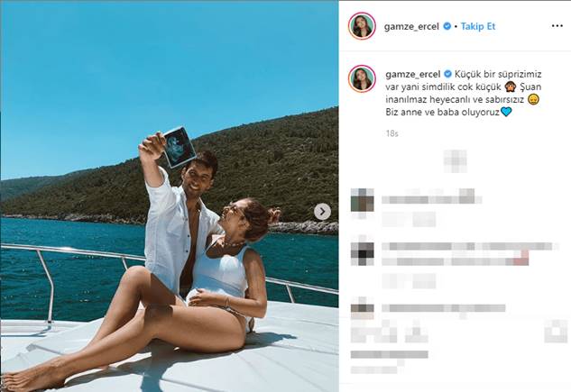Open first blurred commenter's avatar
This screenshot has width=571, height=392.
(362, 200)
